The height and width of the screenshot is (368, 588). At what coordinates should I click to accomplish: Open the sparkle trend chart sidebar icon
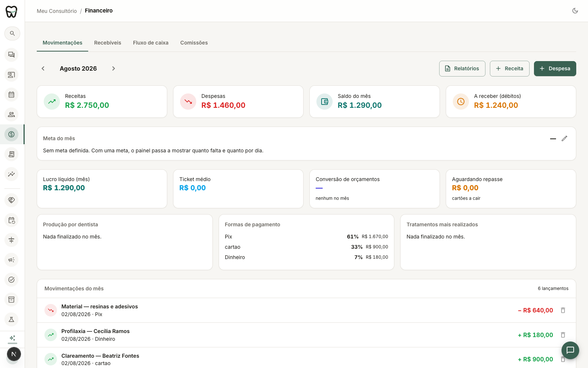coord(11,174)
